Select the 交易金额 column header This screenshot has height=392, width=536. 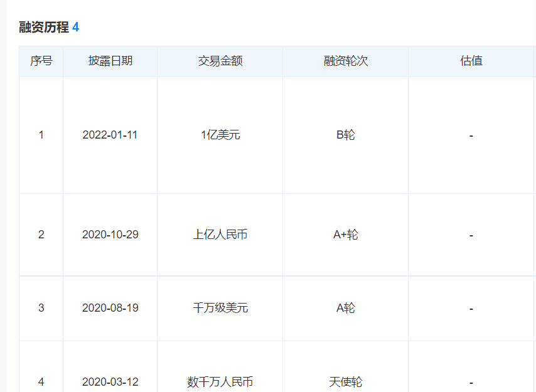(220, 61)
